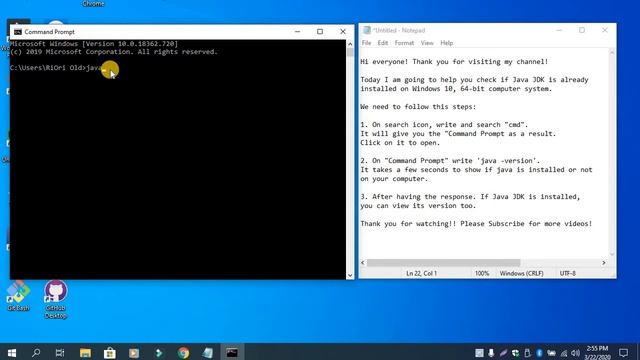Screen dimensions: 640x360
Task: Click the USB safely remove tray icon
Action: coord(527,353)
